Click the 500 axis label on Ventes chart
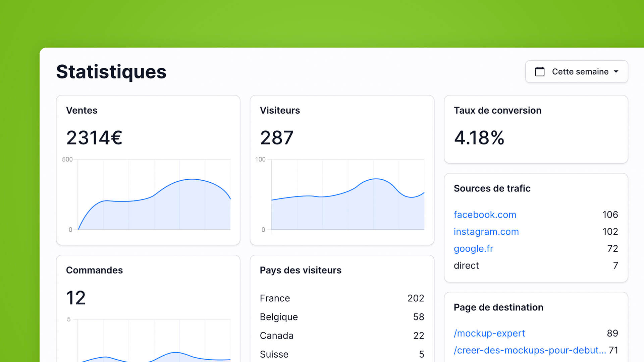 coord(67,160)
